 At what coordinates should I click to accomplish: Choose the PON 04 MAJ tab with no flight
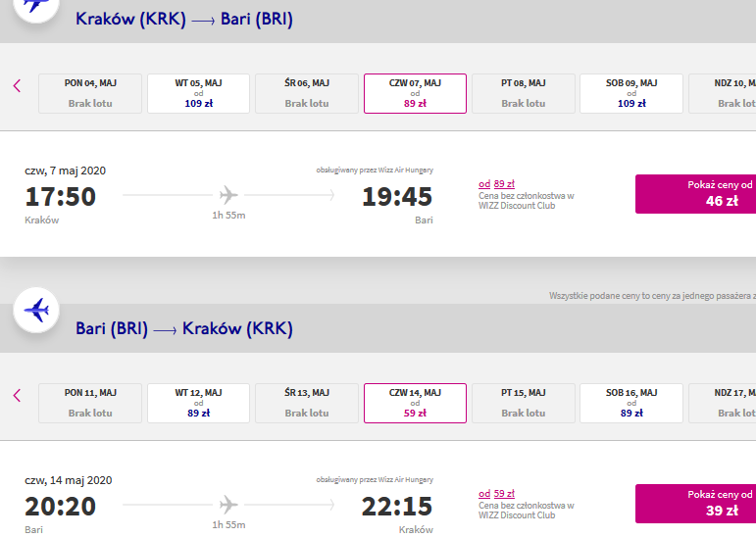pyautogui.click(x=90, y=93)
